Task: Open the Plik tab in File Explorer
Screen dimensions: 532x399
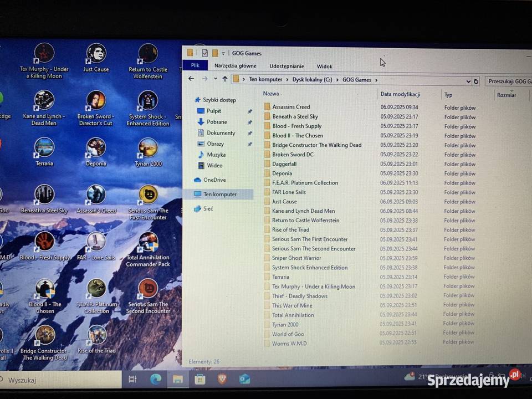Action: pos(195,65)
